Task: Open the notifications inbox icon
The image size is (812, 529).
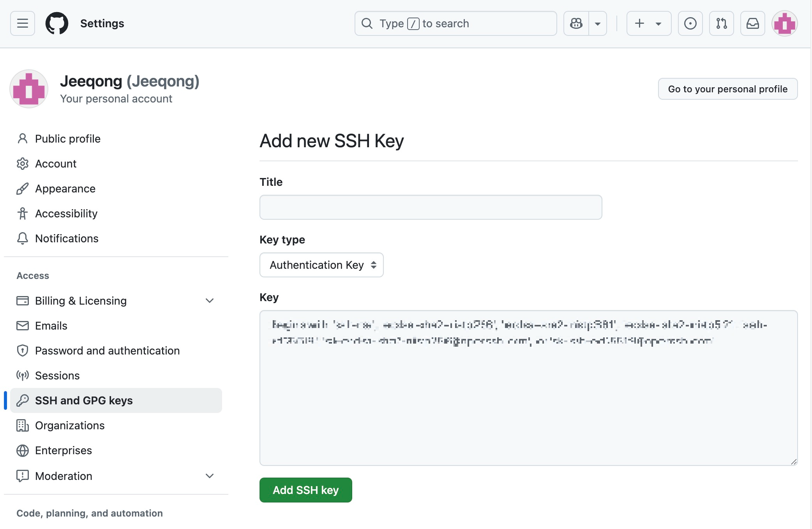Action: pos(752,23)
